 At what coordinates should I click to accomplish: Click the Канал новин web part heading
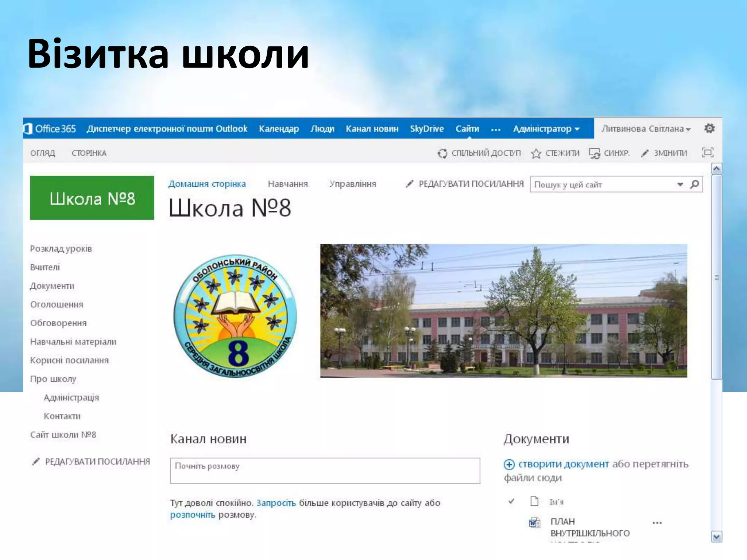pyautogui.click(x=208, y=439)
